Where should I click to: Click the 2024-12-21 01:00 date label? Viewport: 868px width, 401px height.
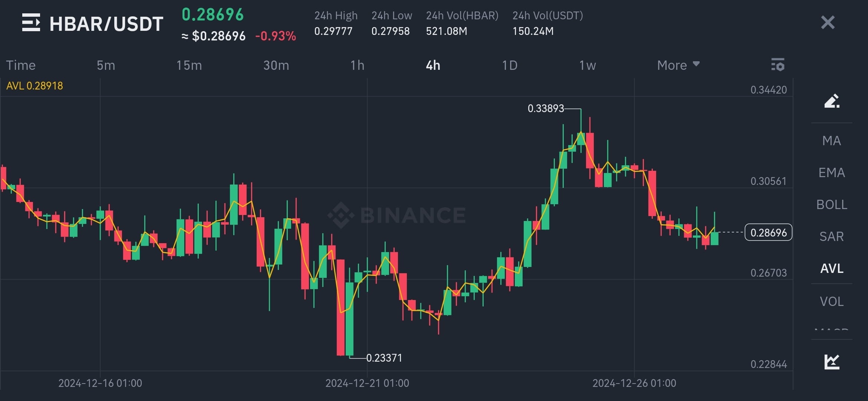(x=367, y=383)
